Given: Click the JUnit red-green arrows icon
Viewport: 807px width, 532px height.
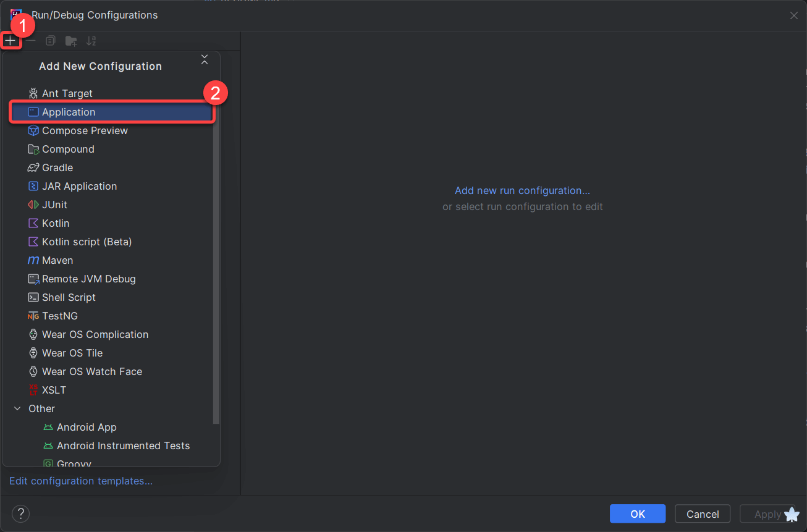Looking at the screenshot, I should (x=33, y=205).
